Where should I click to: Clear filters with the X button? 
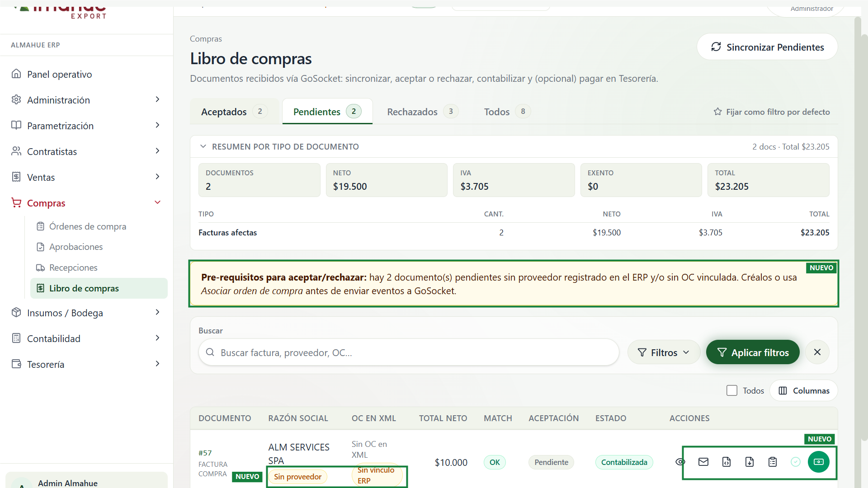point(817,352)
